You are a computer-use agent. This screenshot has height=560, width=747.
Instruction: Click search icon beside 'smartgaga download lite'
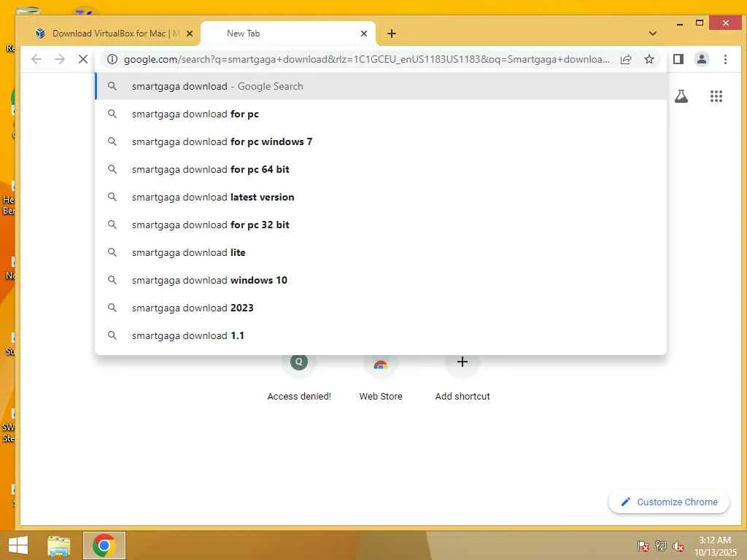(112, 252)
